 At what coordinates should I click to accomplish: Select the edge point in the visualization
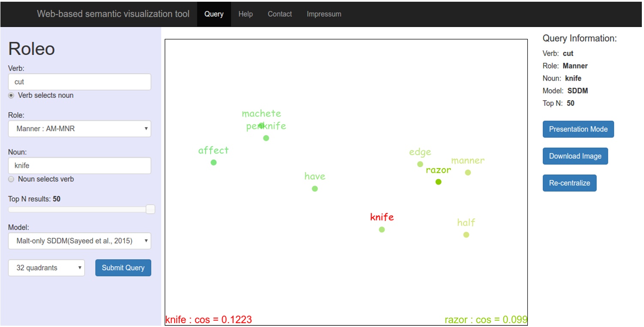coord(420,163)
